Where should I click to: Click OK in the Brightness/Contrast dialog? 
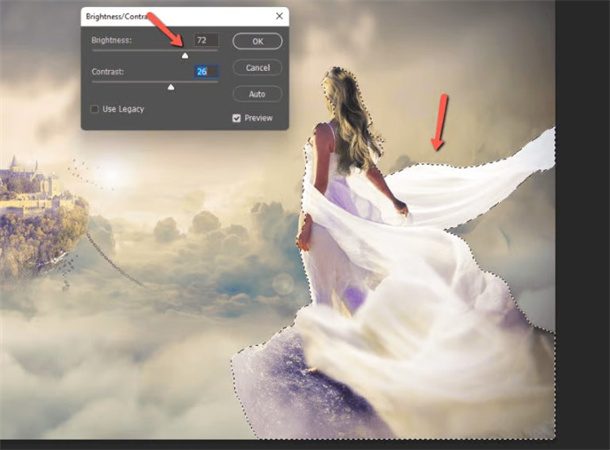[256, 41]
